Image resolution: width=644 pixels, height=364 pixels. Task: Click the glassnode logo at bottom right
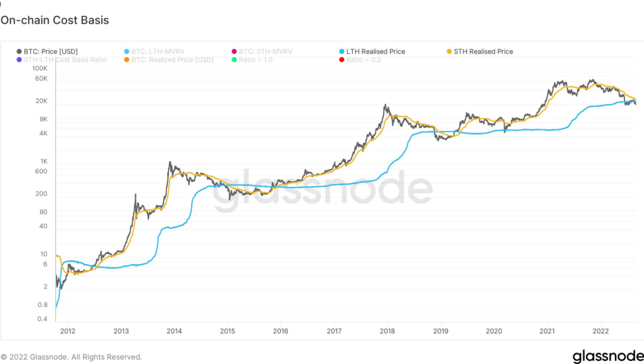coord(608,356)
